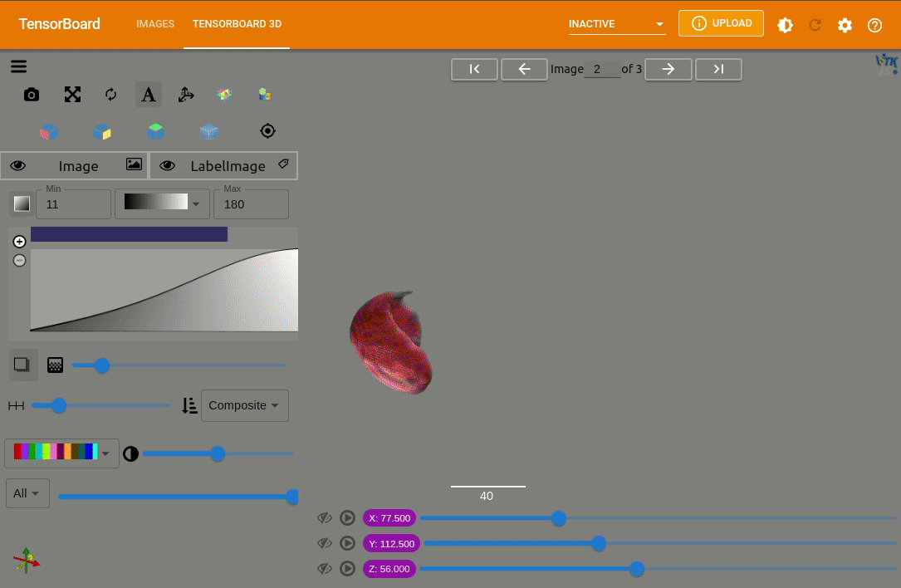
Task: Switch to the IMAGES tab
Action: click(x=155, y=24)
